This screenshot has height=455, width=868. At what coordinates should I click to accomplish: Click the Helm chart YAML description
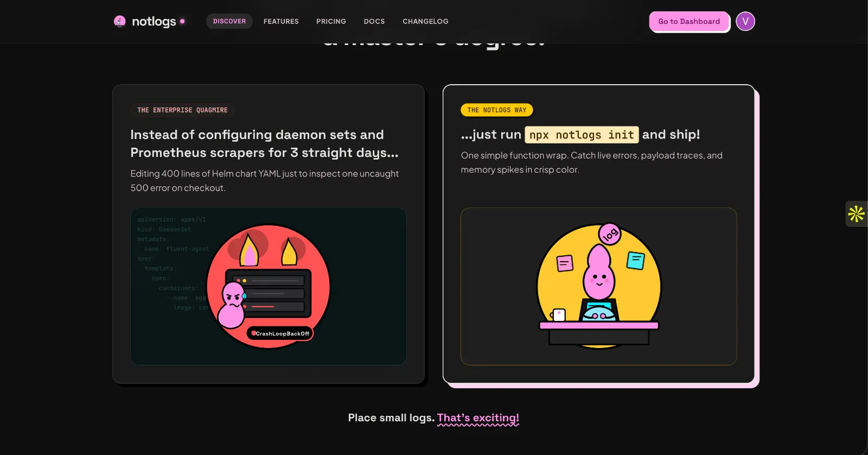[x=265, y=181]
